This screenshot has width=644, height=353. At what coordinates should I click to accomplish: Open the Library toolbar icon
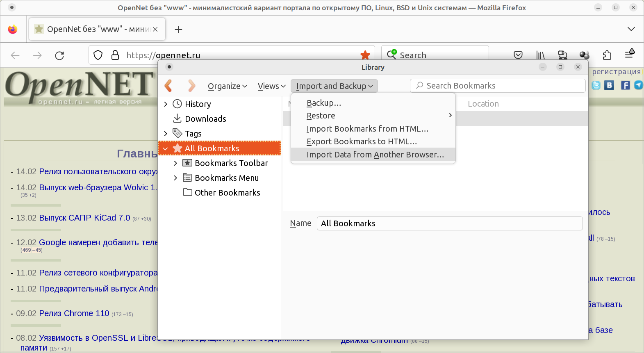point(541,55)
